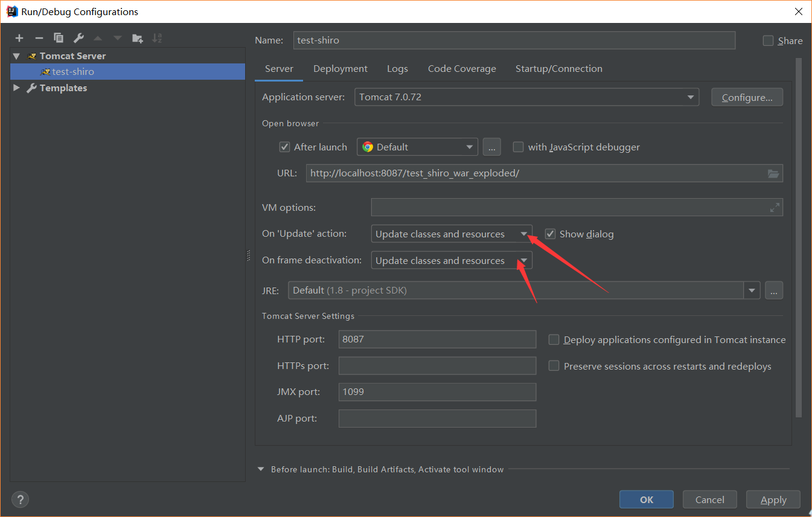Click the Edit Defaults wrench icon
This screenshot has width=812, height=517.
[x=78, y=38]
